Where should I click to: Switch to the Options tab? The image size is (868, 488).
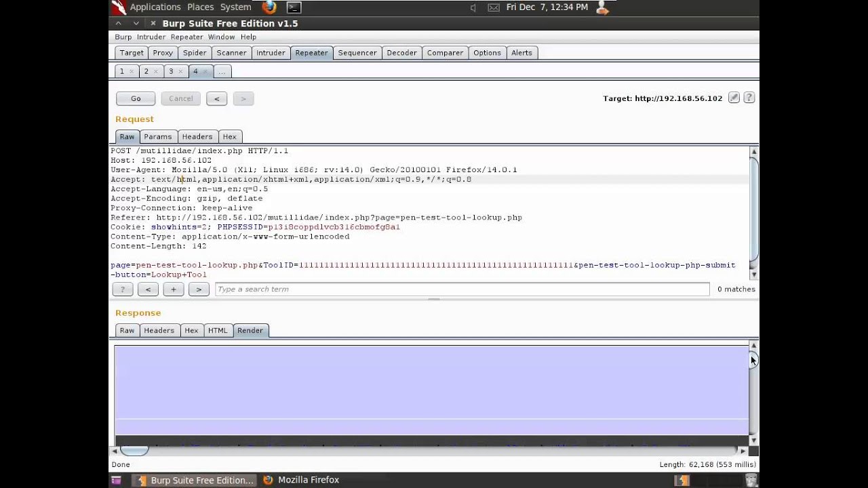click(487, 53)
